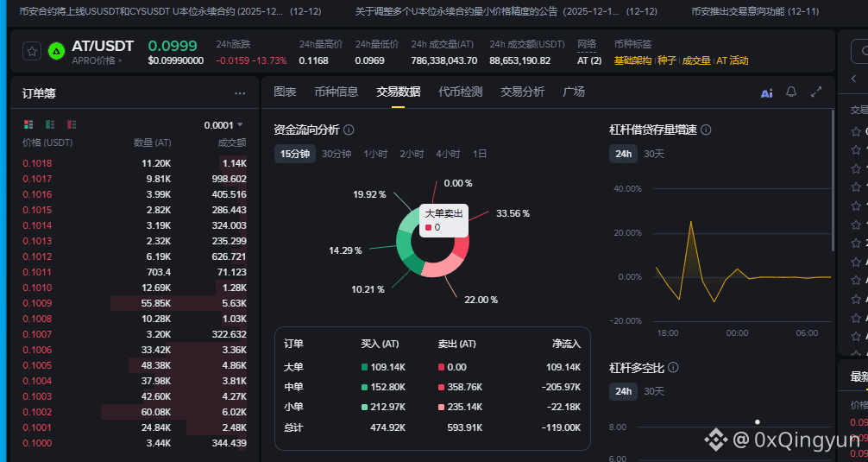Show buy orders only view
This screenshot has height=462, width=868.
click(x=50, y=124)
